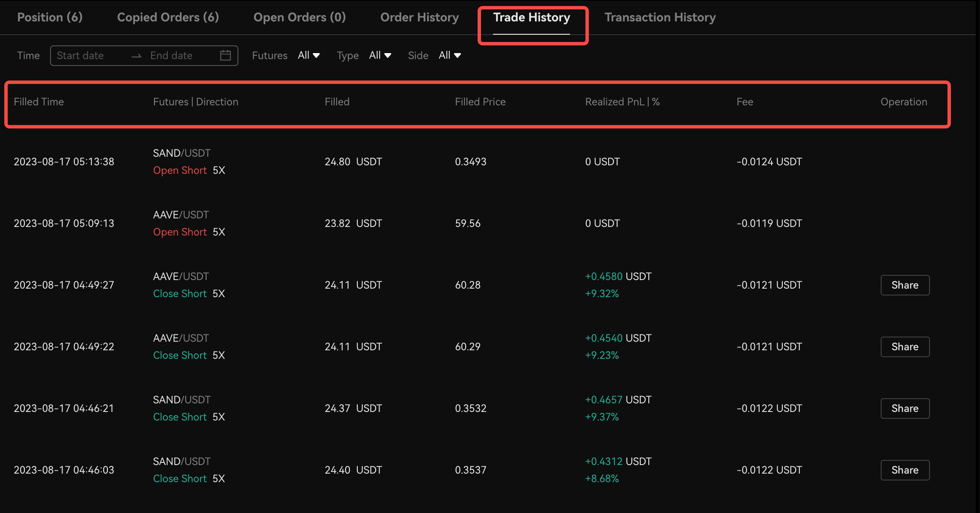Open the Copied Orders (6) tab

tap(168, 17)
